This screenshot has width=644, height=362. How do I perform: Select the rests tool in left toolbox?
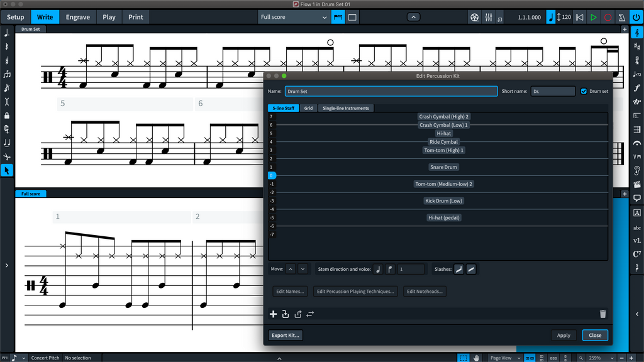coord(7,47)
